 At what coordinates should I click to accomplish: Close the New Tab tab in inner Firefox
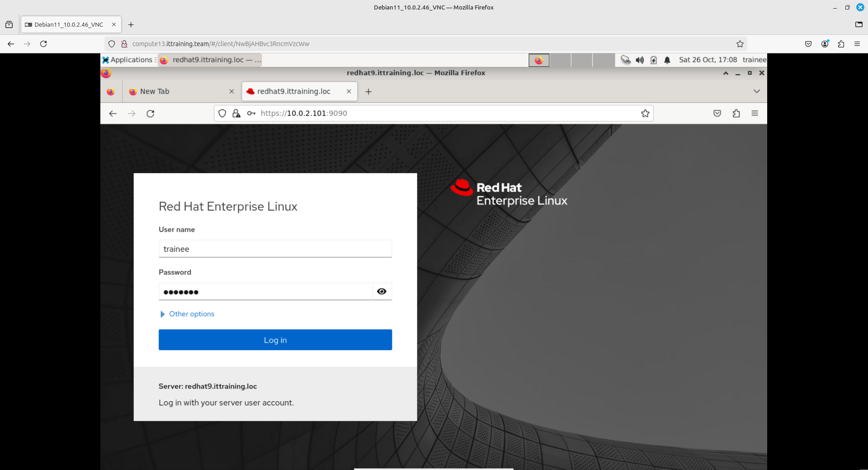coord(231,91)
